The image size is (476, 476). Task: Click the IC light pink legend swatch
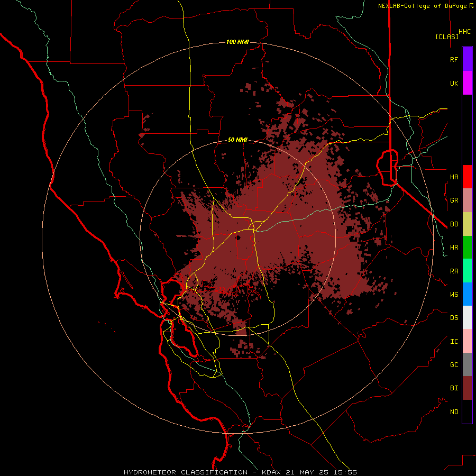click(x=467, y=341)
